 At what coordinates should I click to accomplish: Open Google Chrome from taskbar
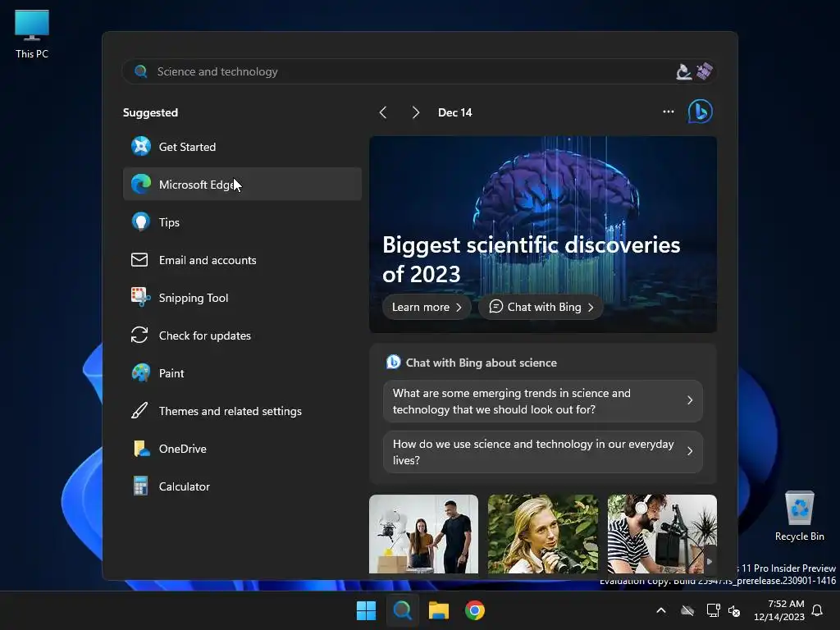pyautogui.click(x=475, y=610)
